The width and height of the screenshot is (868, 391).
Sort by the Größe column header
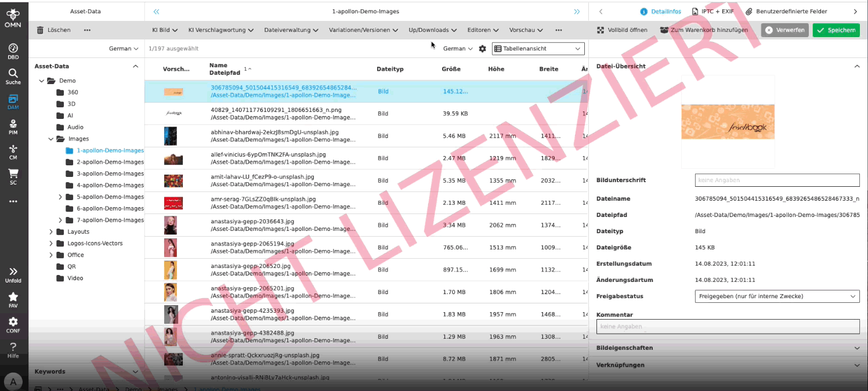click(x=451, y=69)
